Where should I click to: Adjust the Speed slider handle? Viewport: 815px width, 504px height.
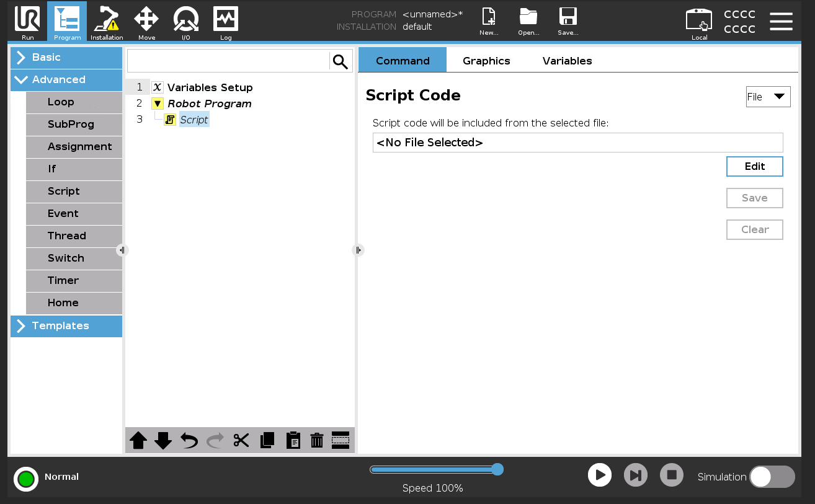pyautogui.click(x=497, y=469)
